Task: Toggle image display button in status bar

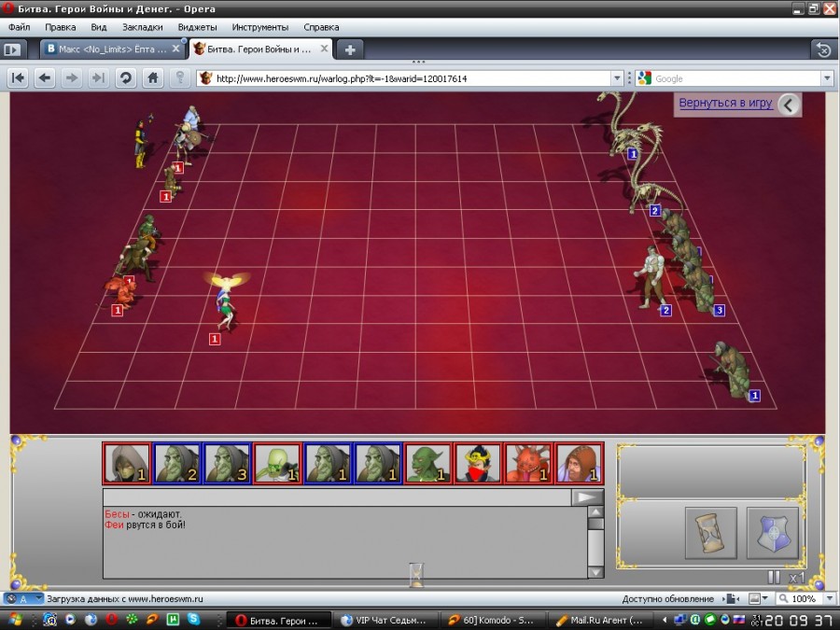Action: (x=754, y=598)
